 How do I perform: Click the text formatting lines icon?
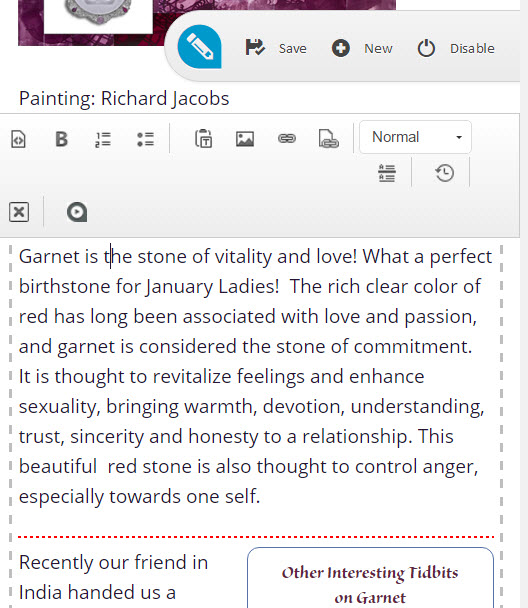pyautogui.click(x=387, y=173)
